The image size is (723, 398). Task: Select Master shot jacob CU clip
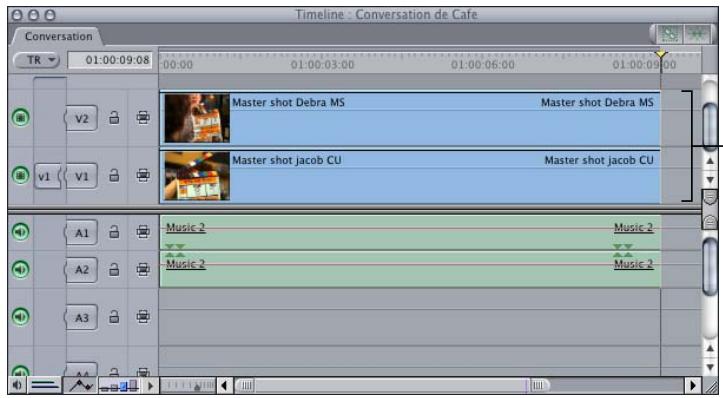[410, 176]
